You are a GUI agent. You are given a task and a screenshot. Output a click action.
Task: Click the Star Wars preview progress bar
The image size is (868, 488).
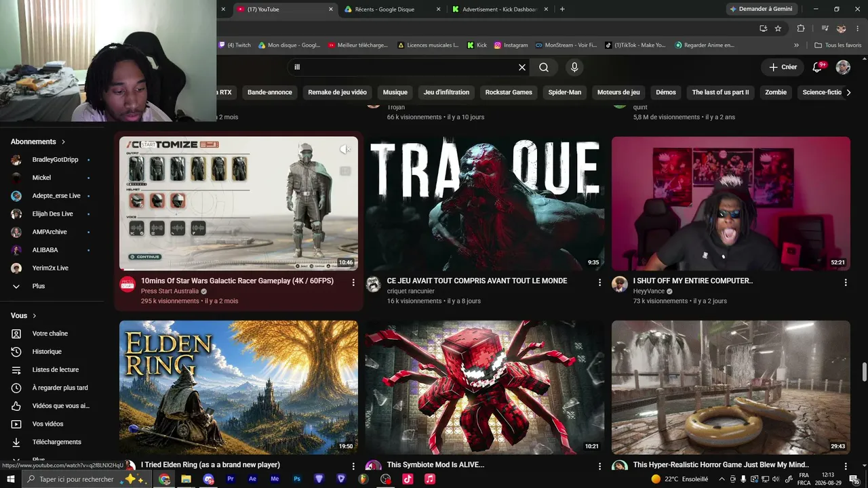(x=239, y=270)
